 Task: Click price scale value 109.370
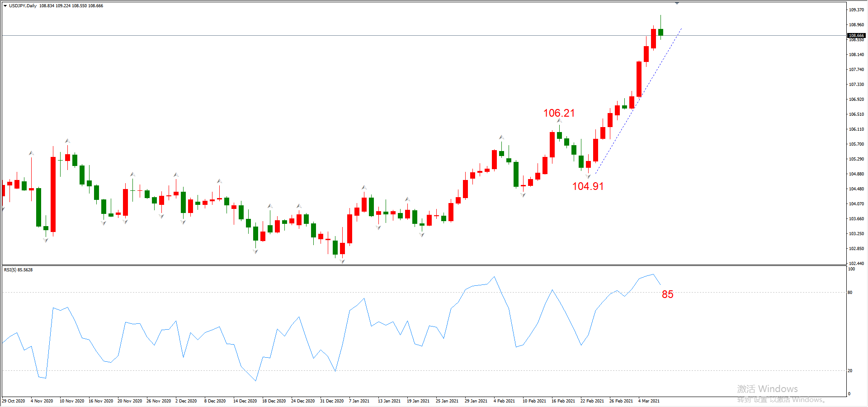click(x=856, y=10)
